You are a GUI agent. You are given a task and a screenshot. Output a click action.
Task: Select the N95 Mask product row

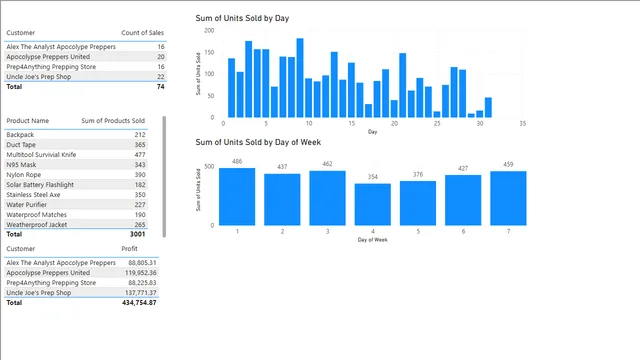[76, 164]
